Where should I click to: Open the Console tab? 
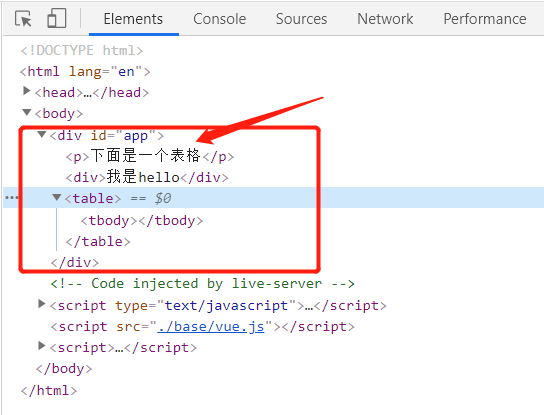[220, 19]
